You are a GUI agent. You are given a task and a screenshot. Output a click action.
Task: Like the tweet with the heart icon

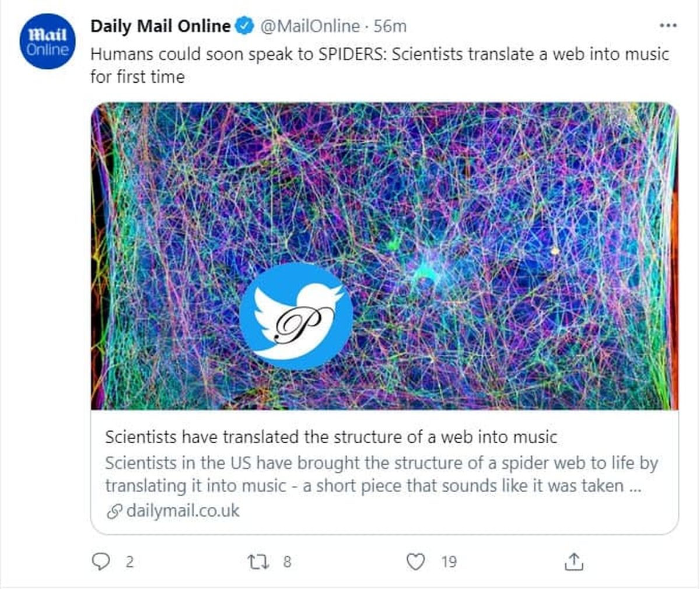tap(415, 562)
